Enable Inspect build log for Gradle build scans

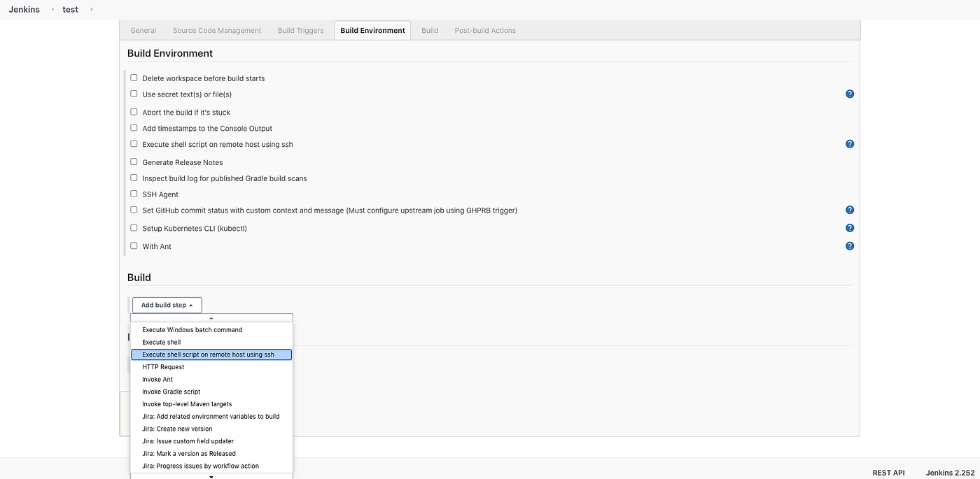134,178
